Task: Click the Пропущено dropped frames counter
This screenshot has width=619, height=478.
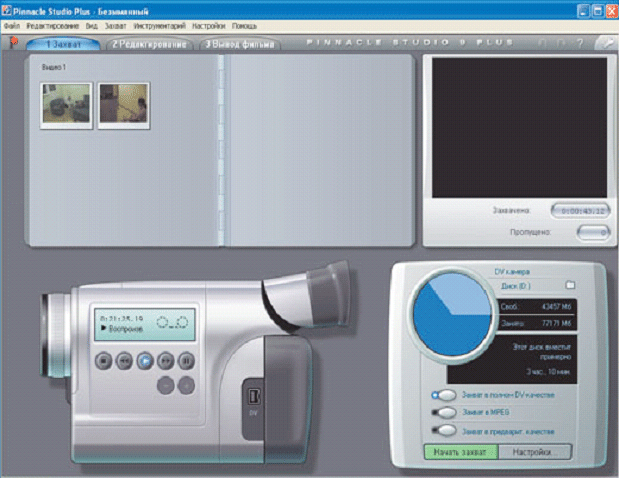Action: [x=593, y=232]
